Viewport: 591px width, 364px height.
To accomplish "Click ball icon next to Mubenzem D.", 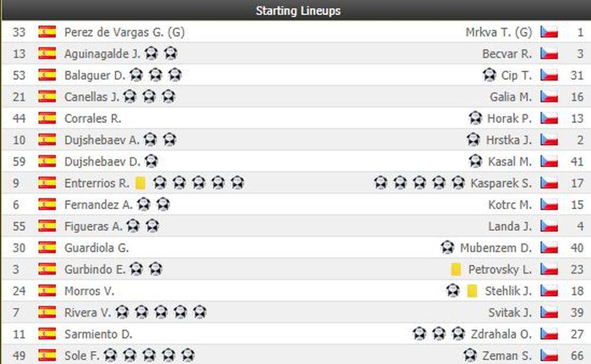I will pos(447,248).
